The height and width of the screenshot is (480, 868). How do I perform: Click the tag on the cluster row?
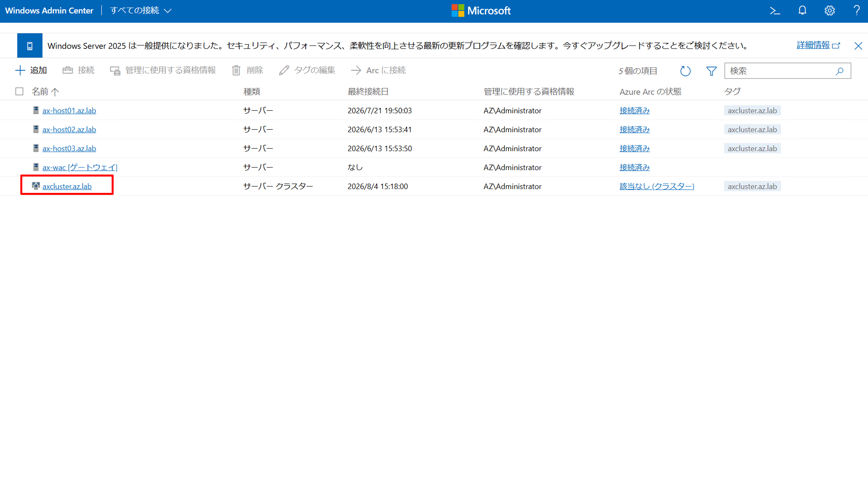tap(752, 186)
